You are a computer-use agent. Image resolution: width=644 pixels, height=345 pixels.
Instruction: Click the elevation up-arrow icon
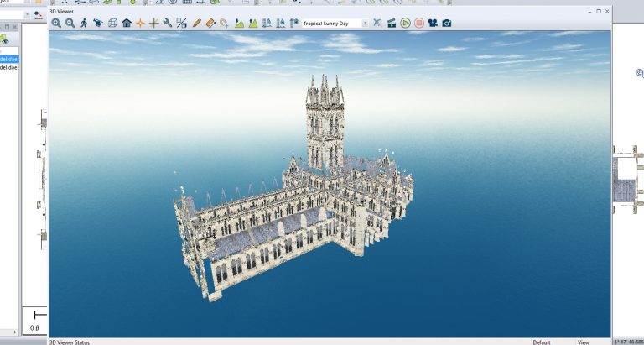(x=294, y=23)
